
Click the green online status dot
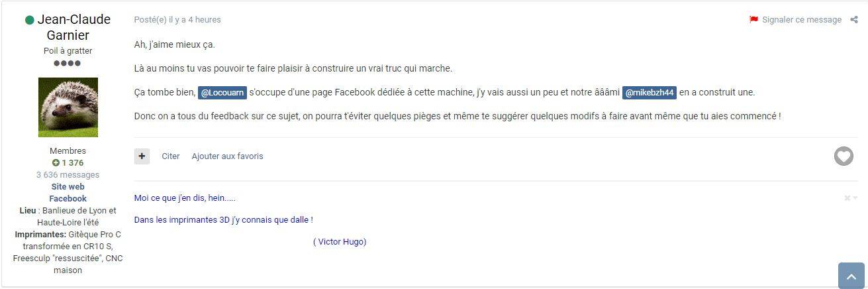click(29, 20)
